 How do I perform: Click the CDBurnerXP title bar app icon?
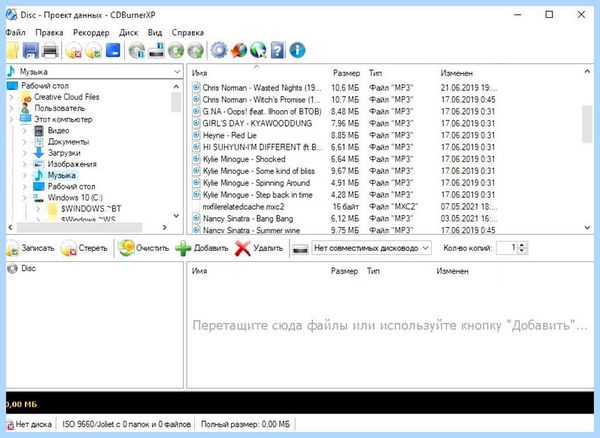click(x=11, y=15)
